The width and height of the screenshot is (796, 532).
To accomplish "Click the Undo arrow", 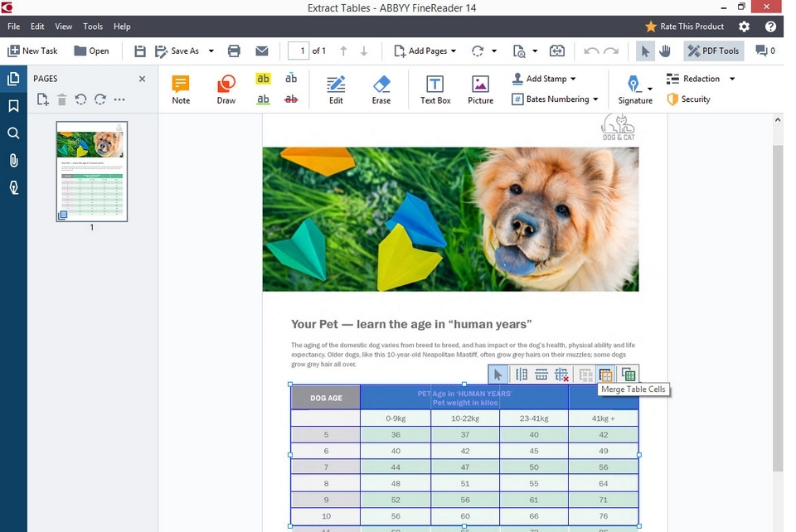I will [591, 51].
